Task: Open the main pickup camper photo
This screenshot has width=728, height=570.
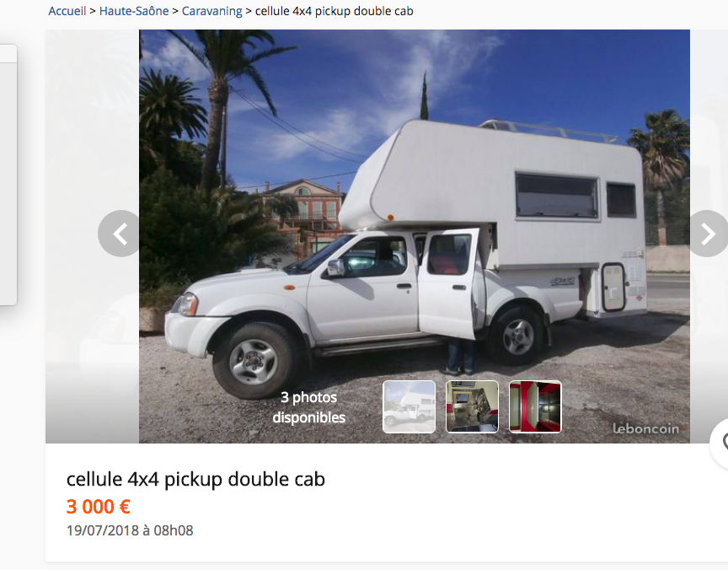Action: coord(415,209)
